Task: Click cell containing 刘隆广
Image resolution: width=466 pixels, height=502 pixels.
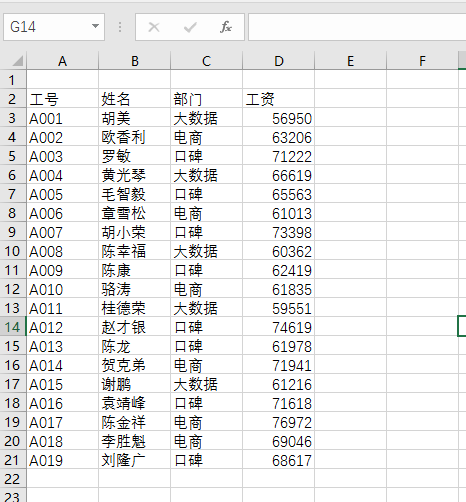Action: point(135,459)
